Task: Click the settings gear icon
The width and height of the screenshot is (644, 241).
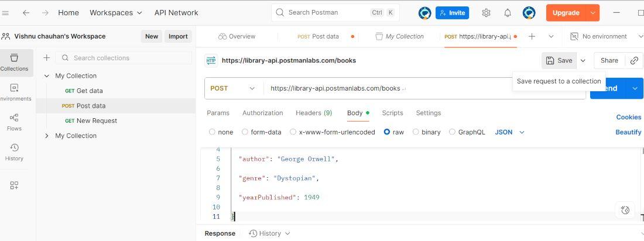Action: tap(486, 13)
